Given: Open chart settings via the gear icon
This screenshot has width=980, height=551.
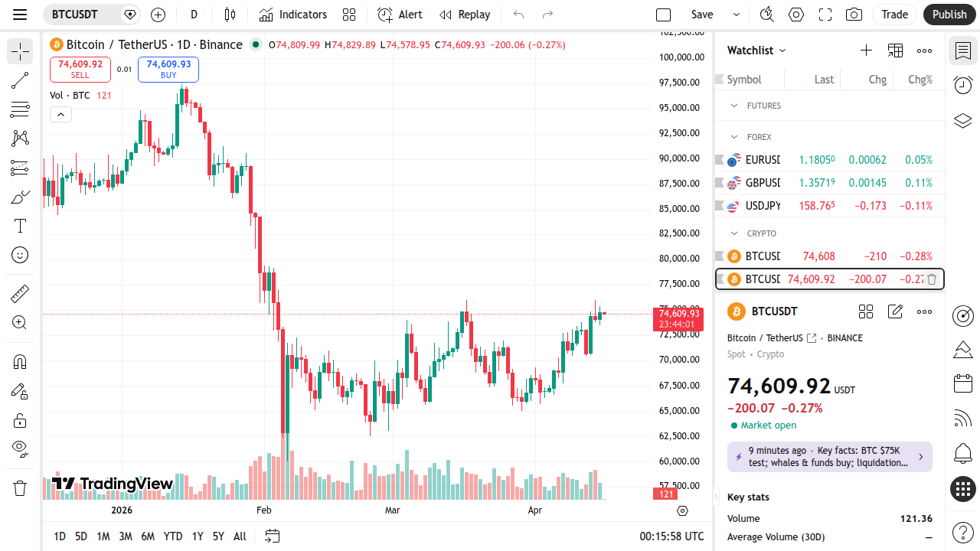Looking at the screenshot, I should point(795,15).
